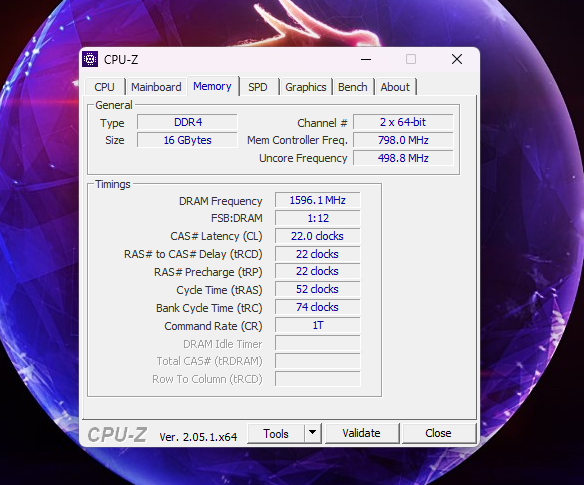Click the DDR4 type value field

pyautogui.click(x=187, y=122)
